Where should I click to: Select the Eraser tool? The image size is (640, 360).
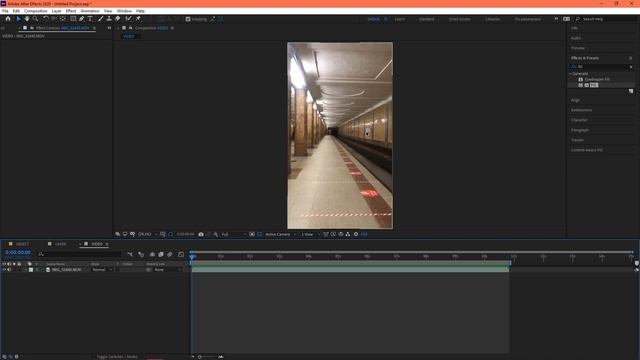[118, 19]
